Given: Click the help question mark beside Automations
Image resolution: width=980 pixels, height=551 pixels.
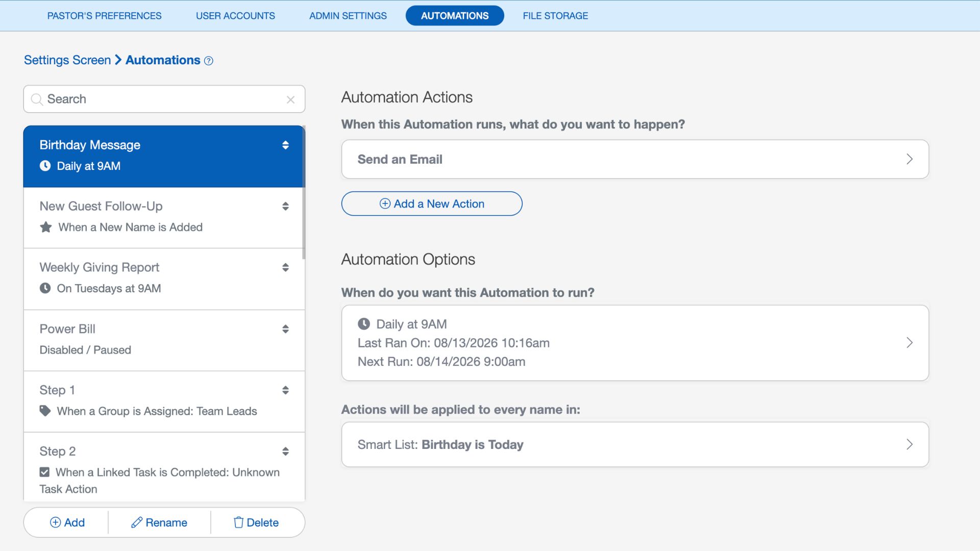Looking at the screenshot, I should (x=208, y=61).
